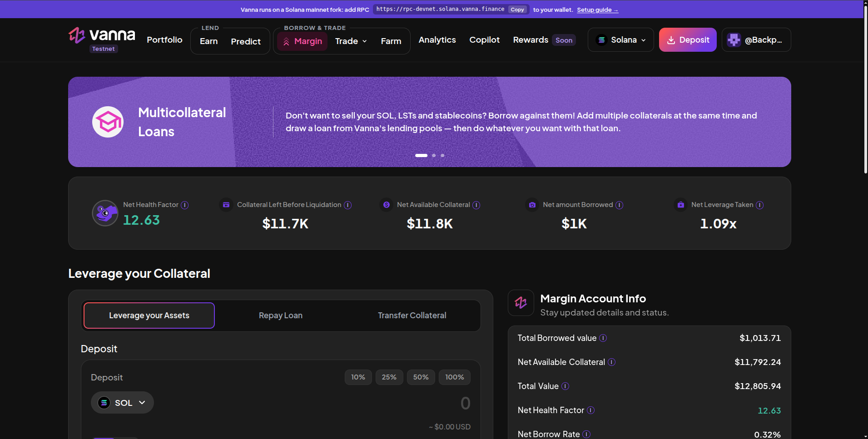The height and width of the screenshot is (439, 868).
Task: Set deposit amount to 25%
Action: coord(389,377)
